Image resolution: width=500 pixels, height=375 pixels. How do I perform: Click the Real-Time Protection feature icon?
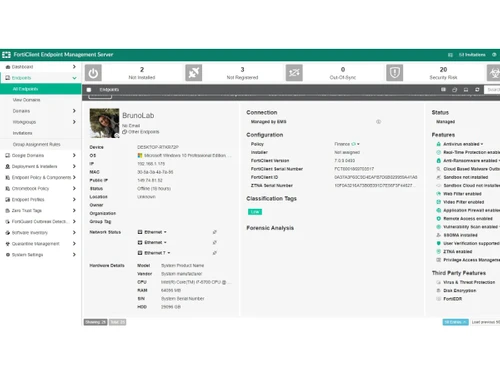pos(439,152)
